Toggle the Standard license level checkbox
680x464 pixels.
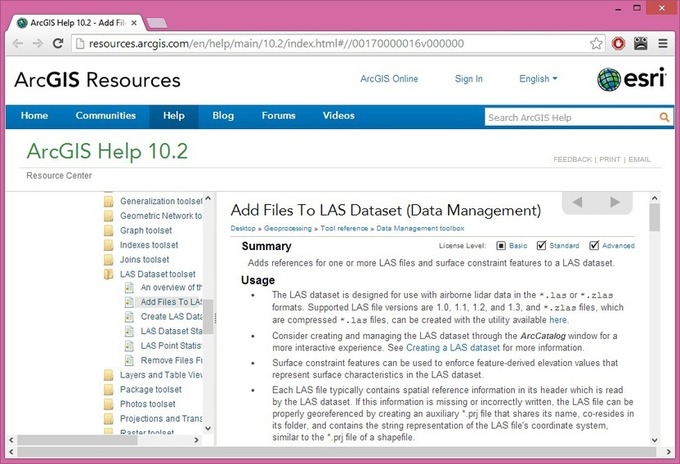[541, 245]
